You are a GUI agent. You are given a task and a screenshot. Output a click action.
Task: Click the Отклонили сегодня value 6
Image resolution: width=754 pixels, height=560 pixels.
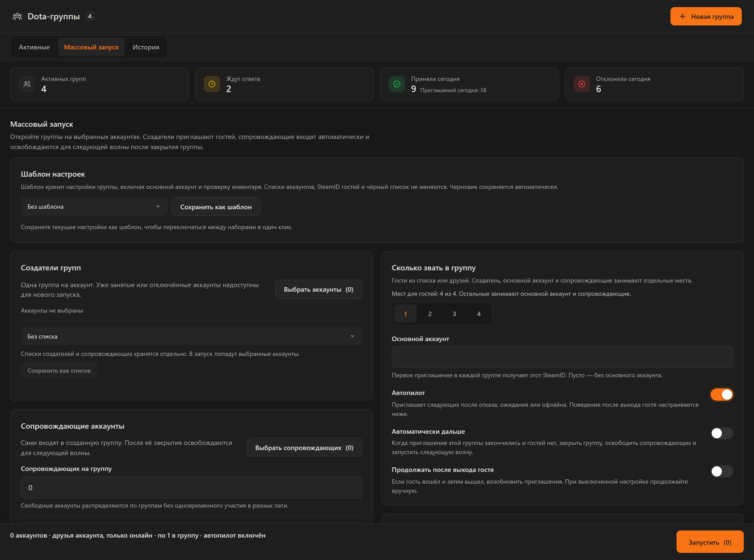pos(599,89)
